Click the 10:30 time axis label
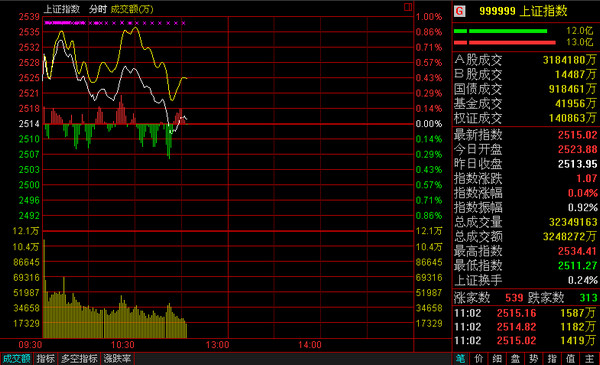Viewport: 600px width, 365px height. [x=123, y=345]
